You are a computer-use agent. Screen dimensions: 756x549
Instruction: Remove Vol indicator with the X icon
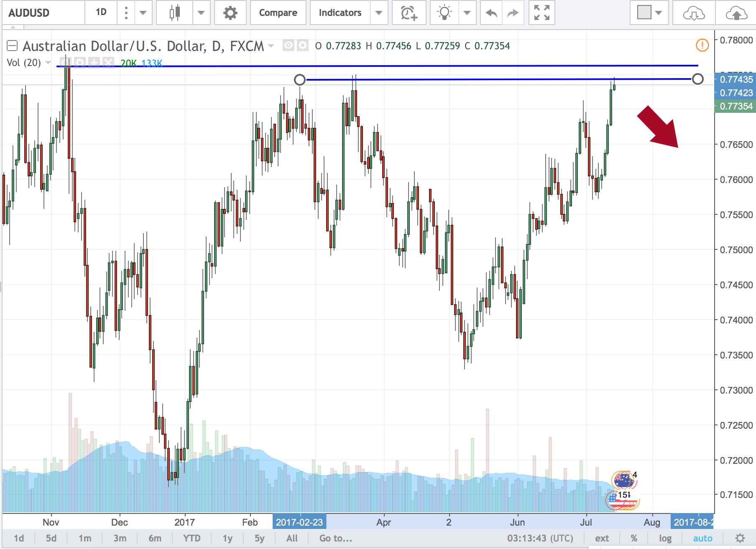108,63
